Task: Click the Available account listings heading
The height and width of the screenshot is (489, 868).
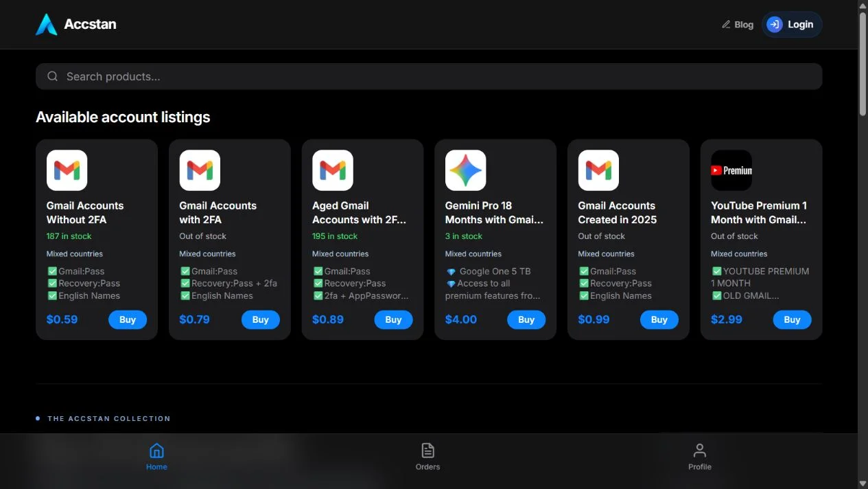Action: point(123,117)
